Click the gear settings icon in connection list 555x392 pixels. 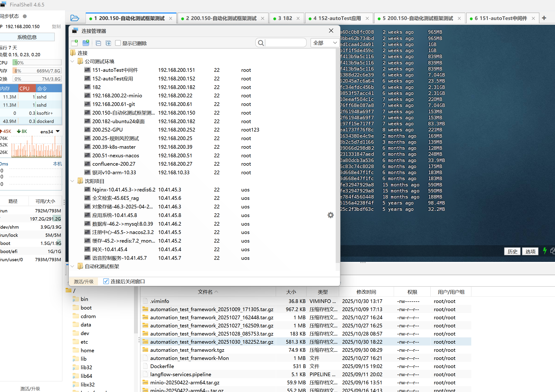coord(331,215)
